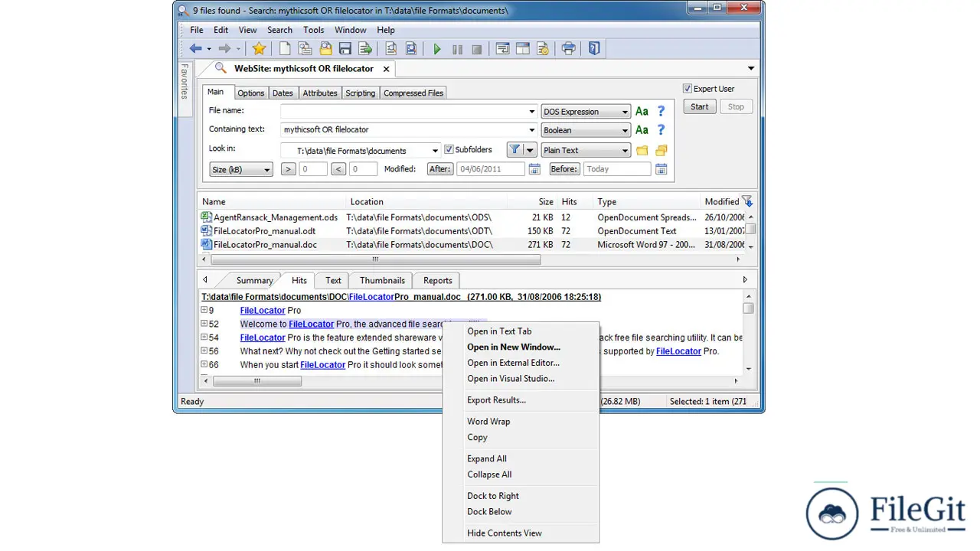Choose Export Results from context menu
This screenshot has height=551, width=980.
[521, 399]
